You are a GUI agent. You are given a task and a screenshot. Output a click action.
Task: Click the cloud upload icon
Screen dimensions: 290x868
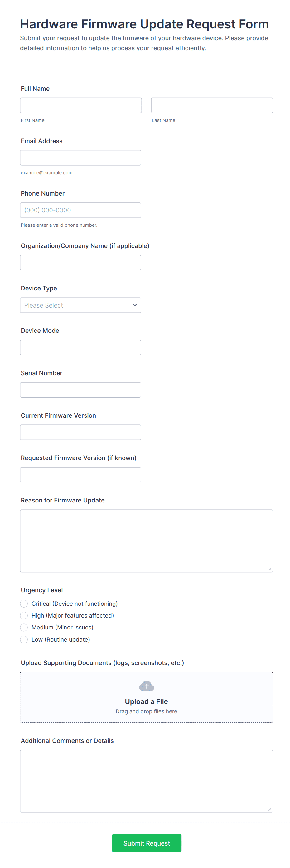tap(146, 686)
